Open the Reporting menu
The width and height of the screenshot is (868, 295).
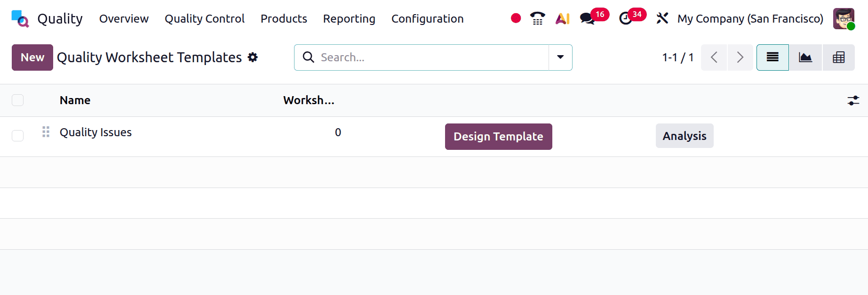(x=349, y=19)
